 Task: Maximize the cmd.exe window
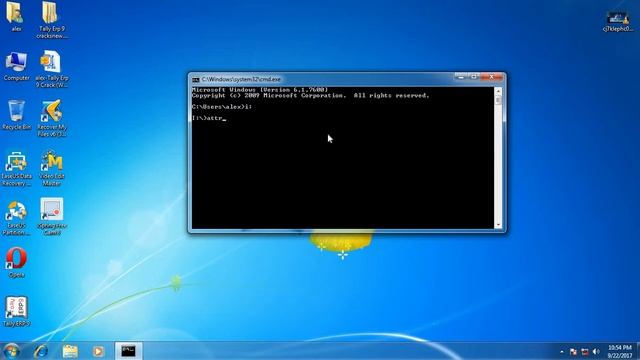tap(474, 77)
